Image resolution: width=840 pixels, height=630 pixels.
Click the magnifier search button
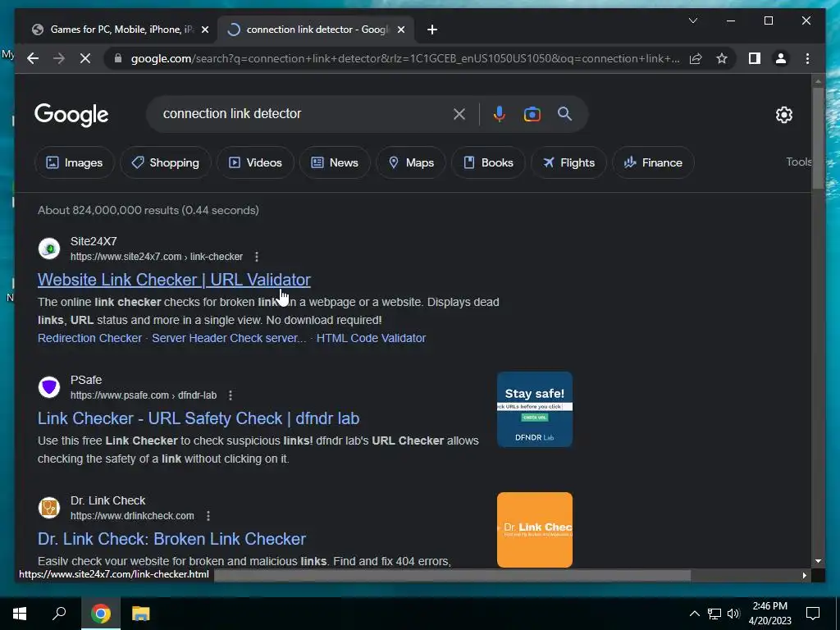[x=564, y=113]
